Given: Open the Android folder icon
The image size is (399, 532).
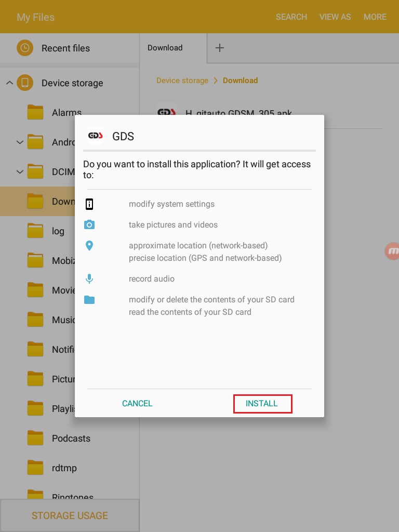Looking at the screenshot, I should pos(35,142).
